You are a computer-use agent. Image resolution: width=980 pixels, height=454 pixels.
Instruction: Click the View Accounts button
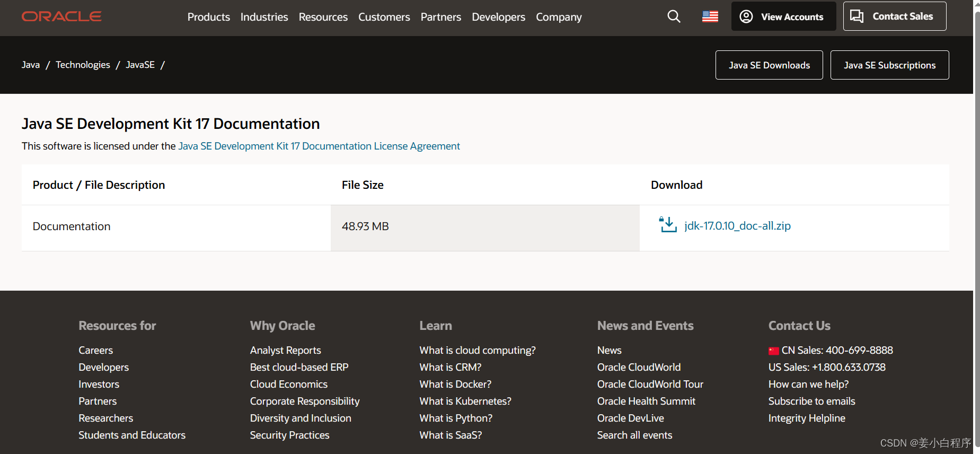tap(784, 16)
